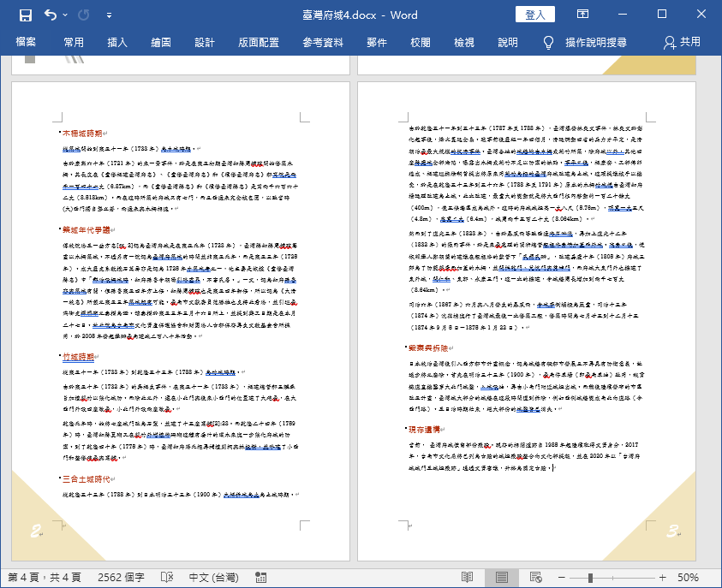Click the Redo button

[x=83, y=15]
